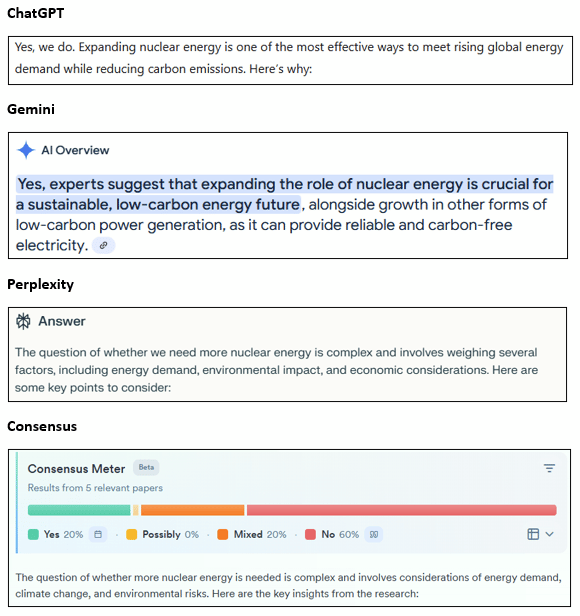
Task: Select the AI Overview heading label
Action: tap(75, 150)
